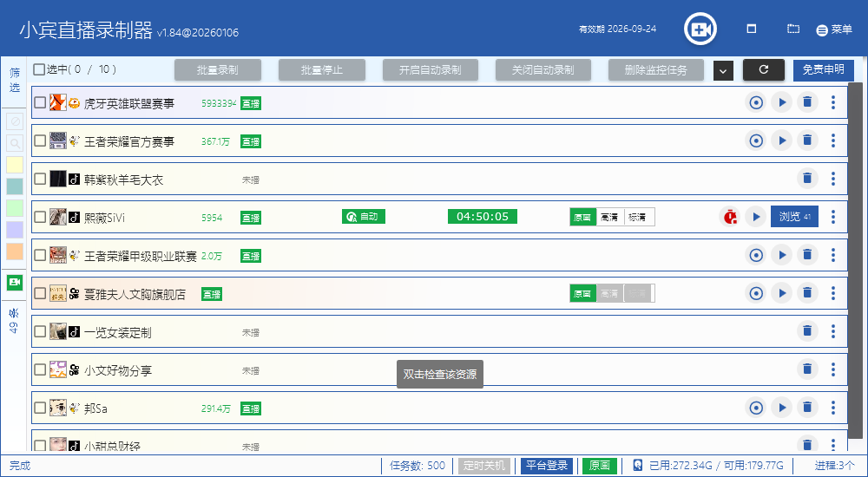This screenshot has width=868, height=477.
Task: Open the 菜单 menu
Action: (834, 29)
